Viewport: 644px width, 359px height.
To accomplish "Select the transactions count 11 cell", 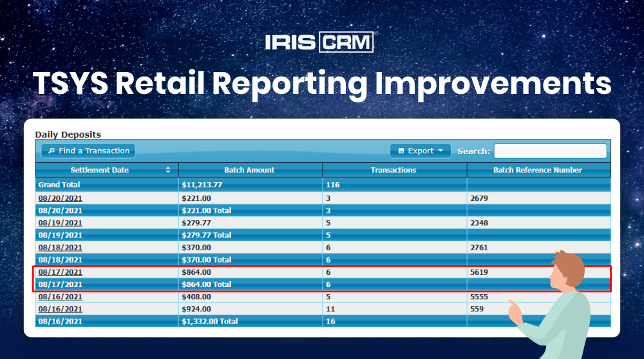I will [395, 309].
